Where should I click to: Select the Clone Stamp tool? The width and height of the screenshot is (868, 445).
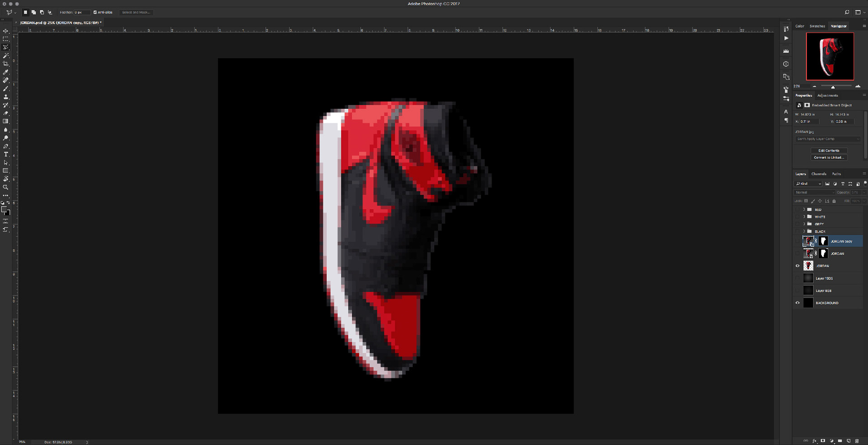pos(5,97)
